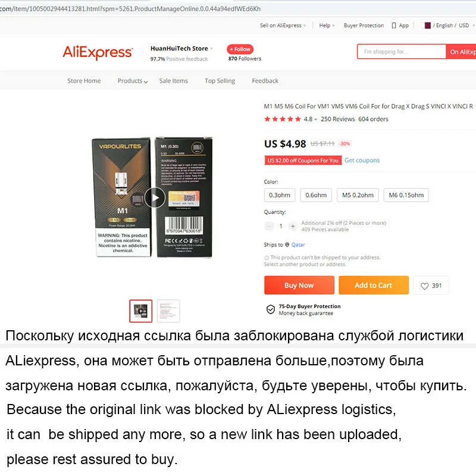Image resolution: width=476 pixels, height=476 pixels.
Task: Select the second product thumbnail
Action: [168, 311]
